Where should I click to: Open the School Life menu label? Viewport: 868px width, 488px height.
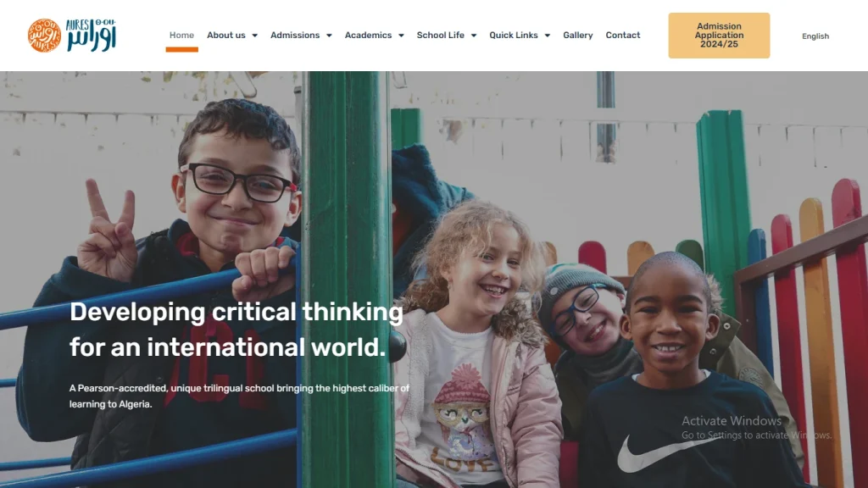pos(441,35)
